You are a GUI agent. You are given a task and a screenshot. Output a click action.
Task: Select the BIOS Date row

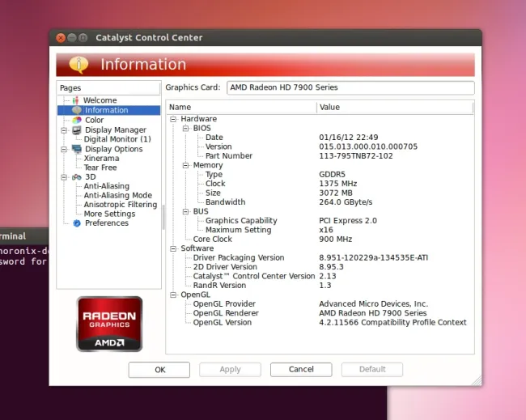320,138
